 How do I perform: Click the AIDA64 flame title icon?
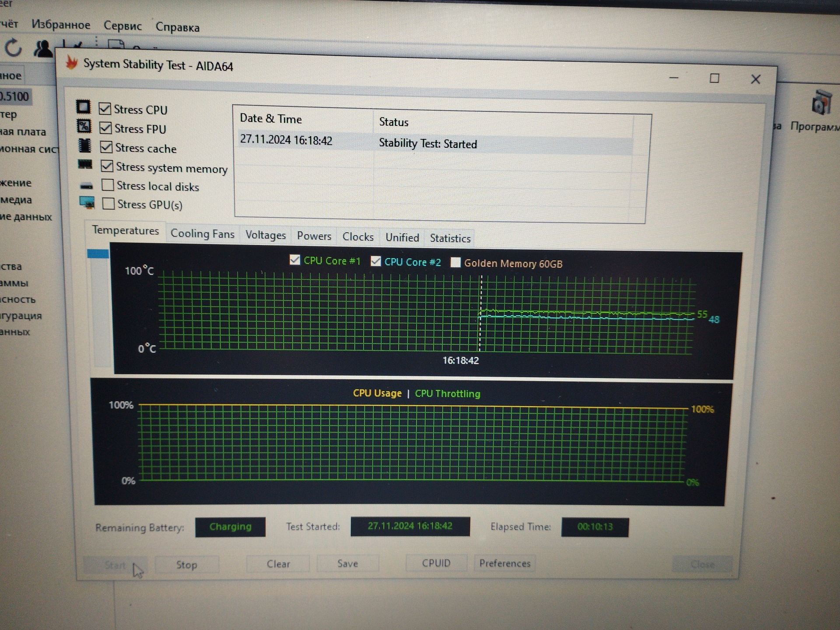click(71, 63)
